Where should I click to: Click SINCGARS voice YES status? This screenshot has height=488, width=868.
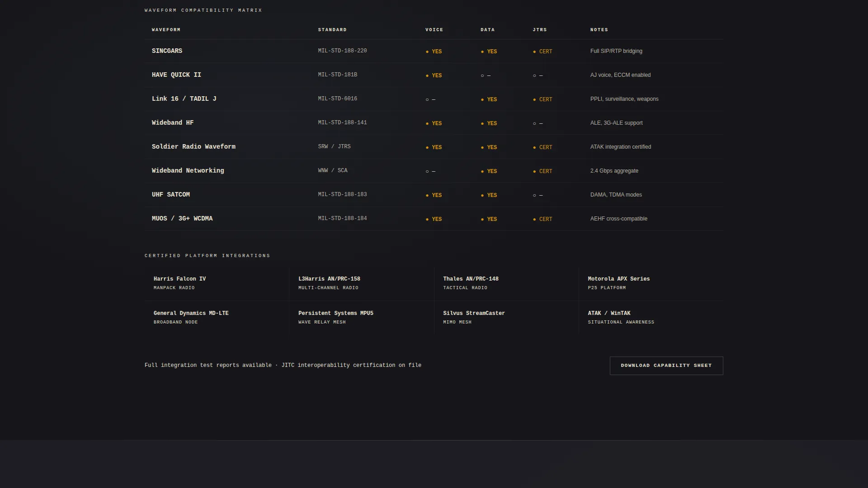434,52
